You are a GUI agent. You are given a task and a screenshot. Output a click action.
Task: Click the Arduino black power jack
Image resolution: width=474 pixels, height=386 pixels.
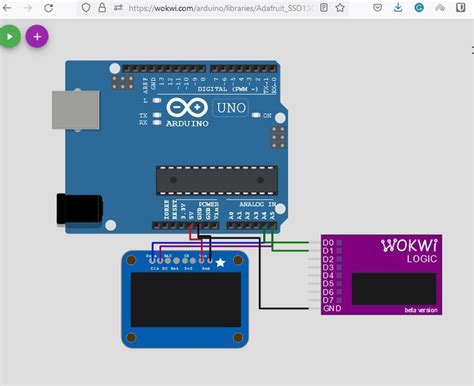[x=80, y=209]
